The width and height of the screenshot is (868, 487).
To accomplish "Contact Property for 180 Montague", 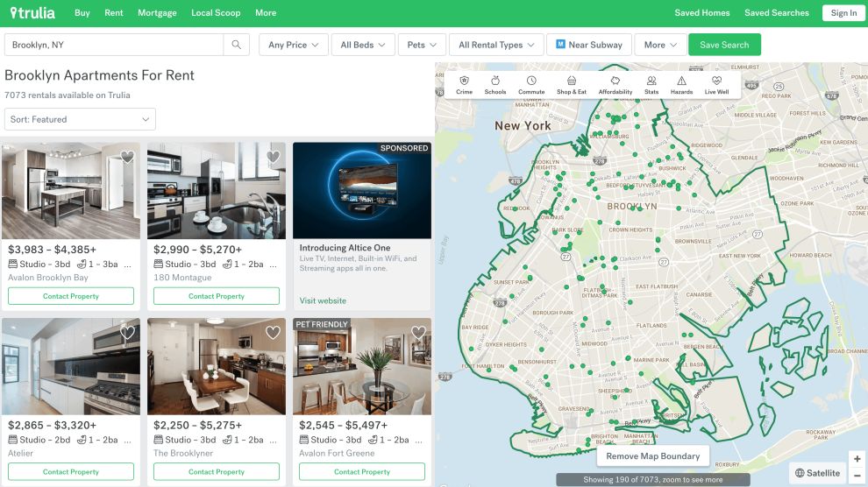I will click(x=217, y=296).
